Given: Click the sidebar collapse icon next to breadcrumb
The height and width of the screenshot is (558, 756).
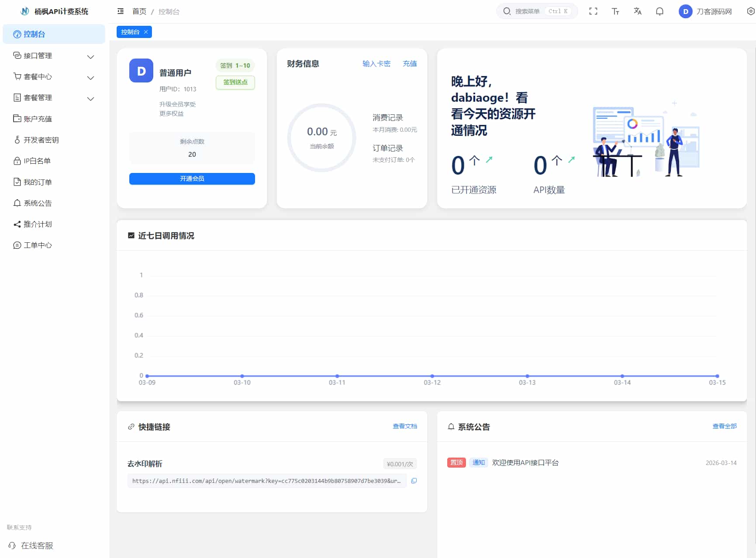Looking at the screenshot, I should [121, 11].
